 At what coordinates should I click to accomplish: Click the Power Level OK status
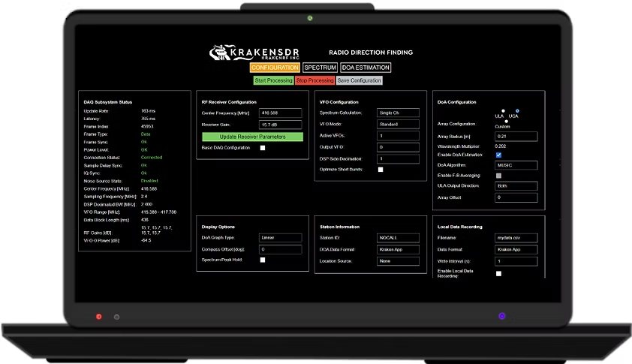tap(144, 149)
